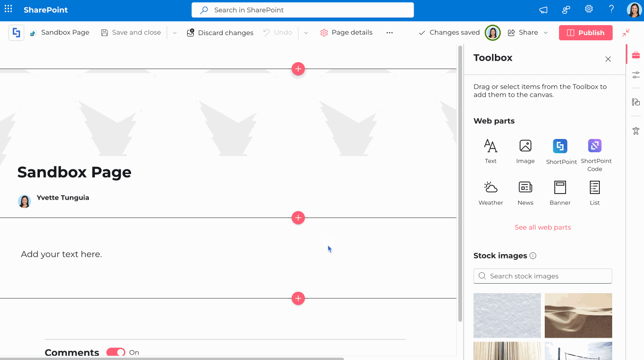Click Save and close
The width and height of the screenshot is (644, 360).
click(131, 33)
